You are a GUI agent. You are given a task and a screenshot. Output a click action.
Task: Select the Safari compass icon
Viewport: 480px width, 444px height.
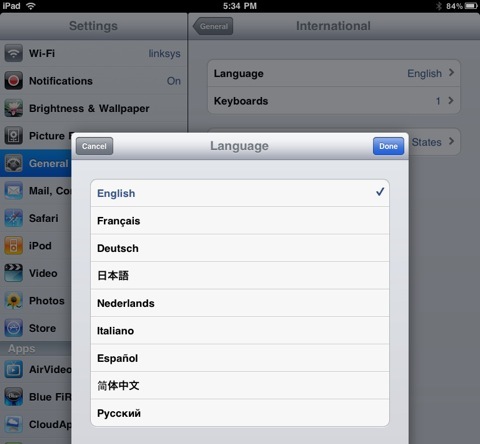click(x=13, y=218)
